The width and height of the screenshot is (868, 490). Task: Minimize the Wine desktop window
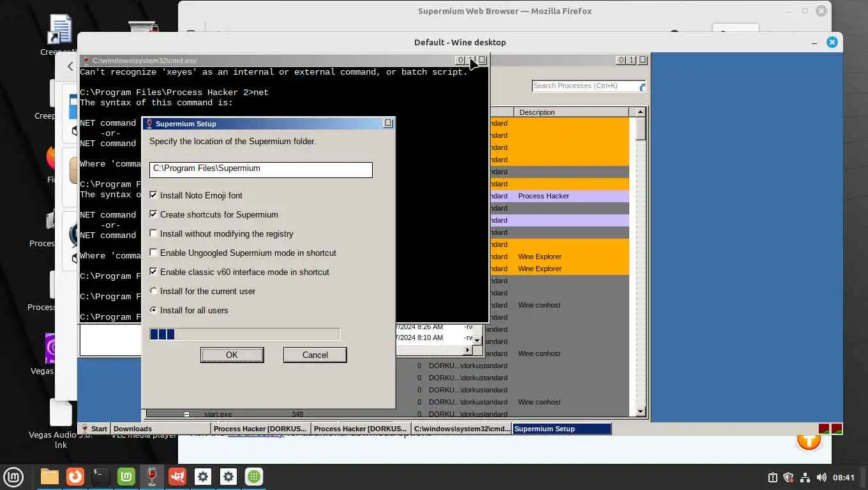(814, 42)
